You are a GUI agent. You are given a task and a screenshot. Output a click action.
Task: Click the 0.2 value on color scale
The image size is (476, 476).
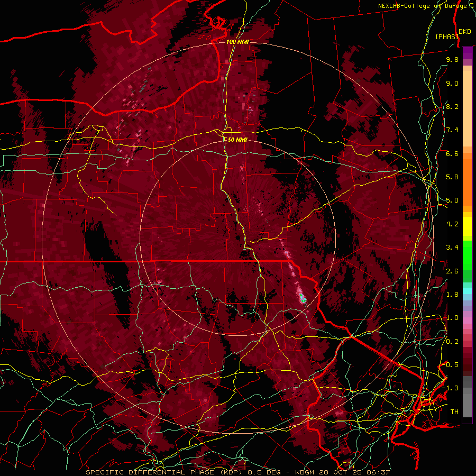452,342
